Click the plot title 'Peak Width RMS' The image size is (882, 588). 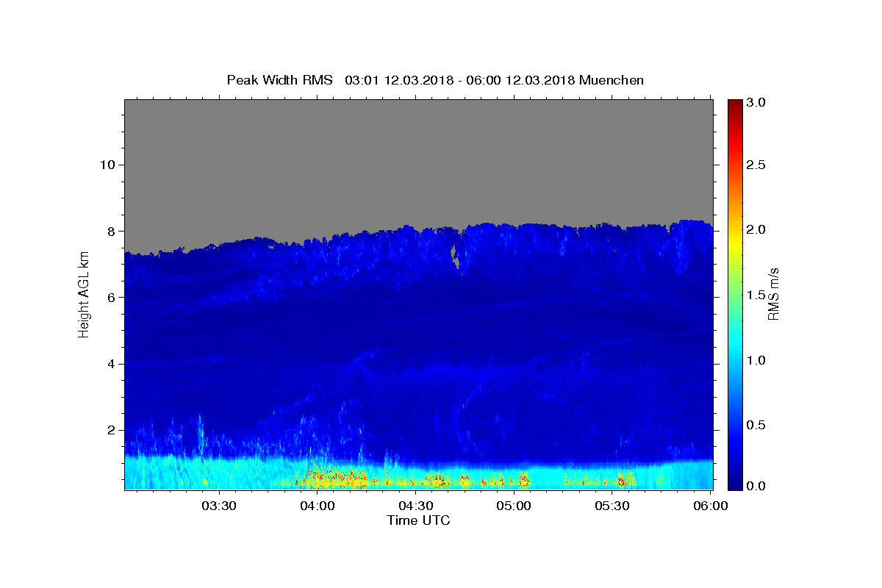pyautogui.click(x=279, y=80)
